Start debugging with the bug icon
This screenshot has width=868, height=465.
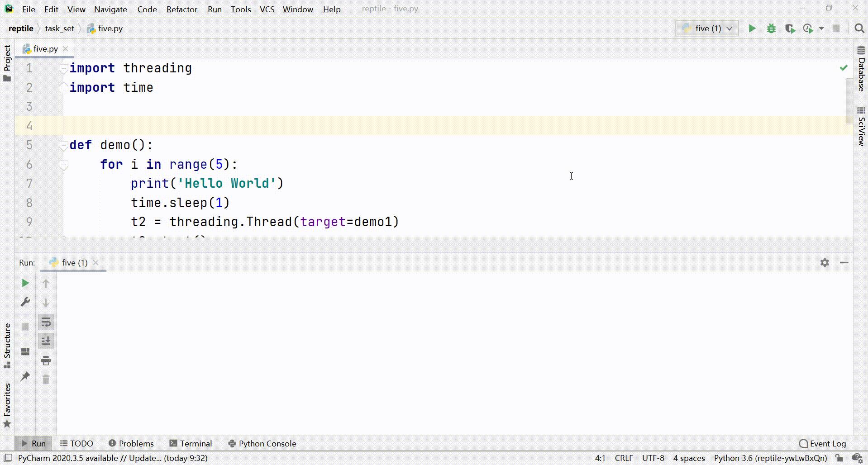tap(771, 28)
